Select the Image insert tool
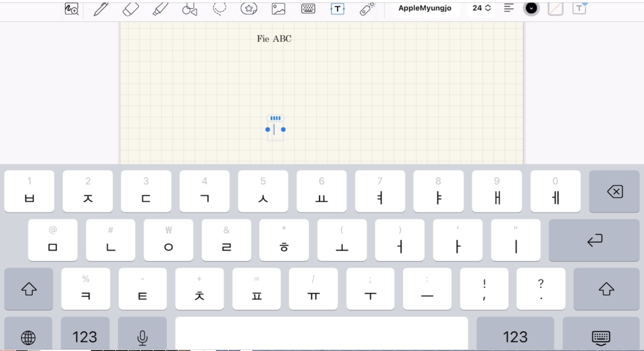The width and height of the screenshot is (644, 351). [278, 9]
